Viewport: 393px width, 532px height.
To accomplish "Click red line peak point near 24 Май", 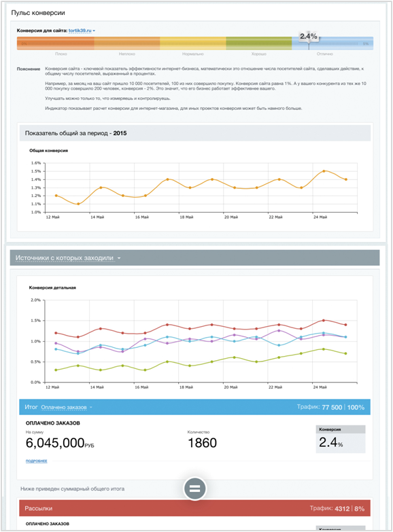I will [324, 320].
